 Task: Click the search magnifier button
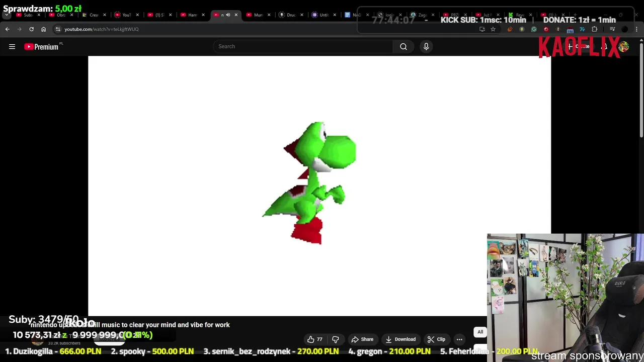[404, 46]
